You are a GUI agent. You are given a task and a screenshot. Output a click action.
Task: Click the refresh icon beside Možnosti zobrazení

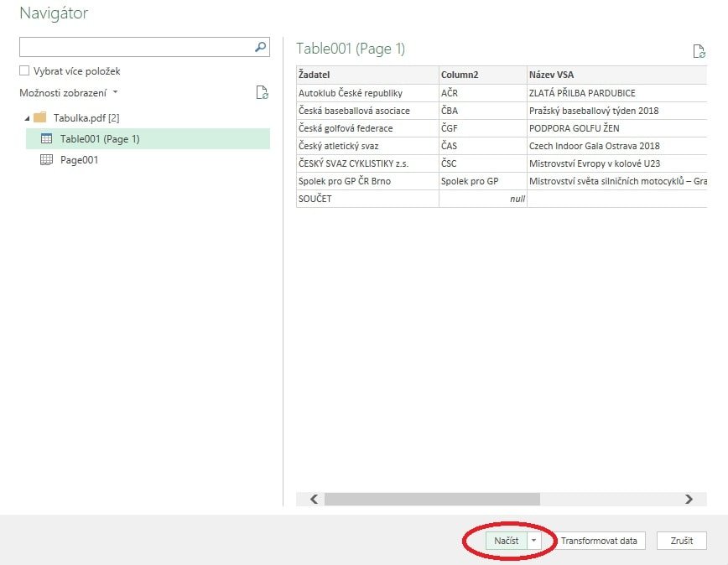[x=263, y=92]
